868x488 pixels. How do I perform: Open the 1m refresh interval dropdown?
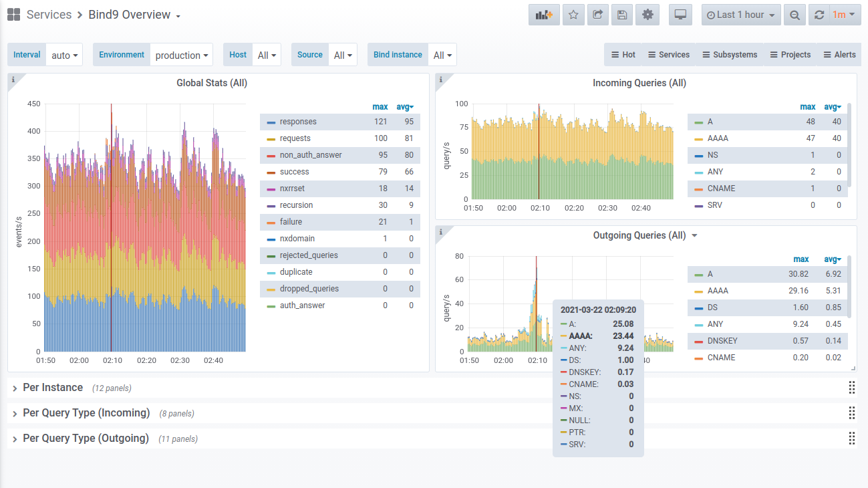tap(845, 15)
